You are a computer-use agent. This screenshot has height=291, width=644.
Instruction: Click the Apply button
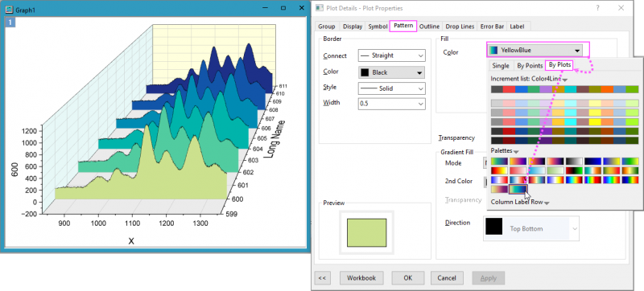488,278
